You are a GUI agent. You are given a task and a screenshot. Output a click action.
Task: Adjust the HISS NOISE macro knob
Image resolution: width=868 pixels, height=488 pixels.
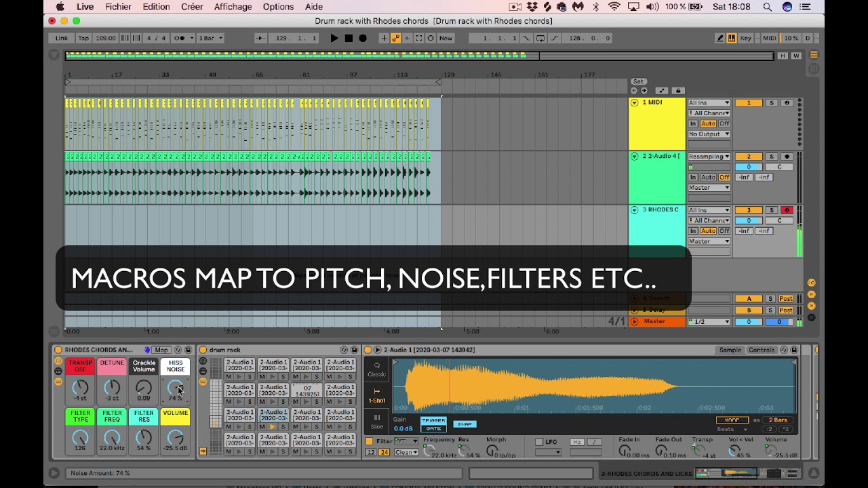tap(175, 388)
